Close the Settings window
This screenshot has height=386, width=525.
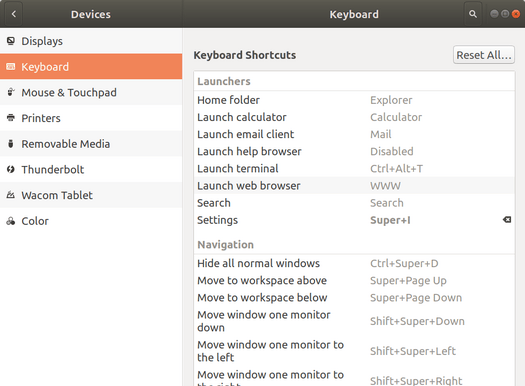(516, 14)
